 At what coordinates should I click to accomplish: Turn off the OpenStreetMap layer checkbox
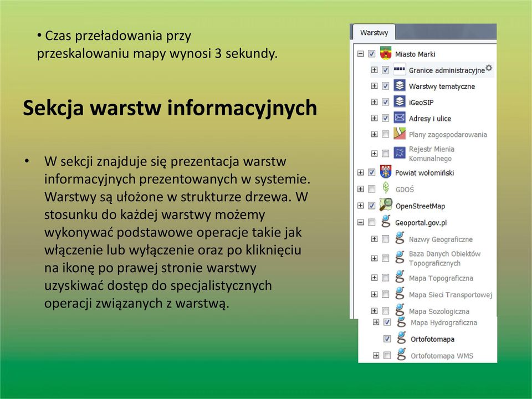coord(372,206)
